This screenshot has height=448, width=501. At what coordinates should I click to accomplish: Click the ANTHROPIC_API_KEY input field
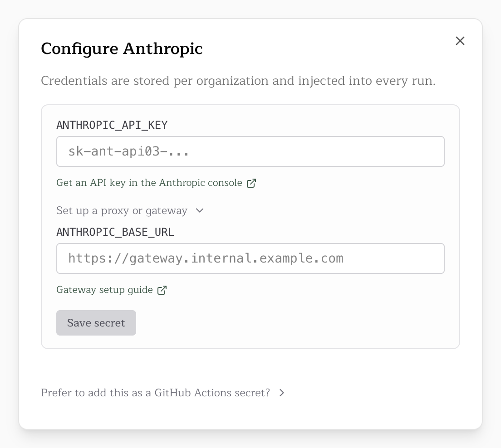pyautogui.click(x=250, y=151)
